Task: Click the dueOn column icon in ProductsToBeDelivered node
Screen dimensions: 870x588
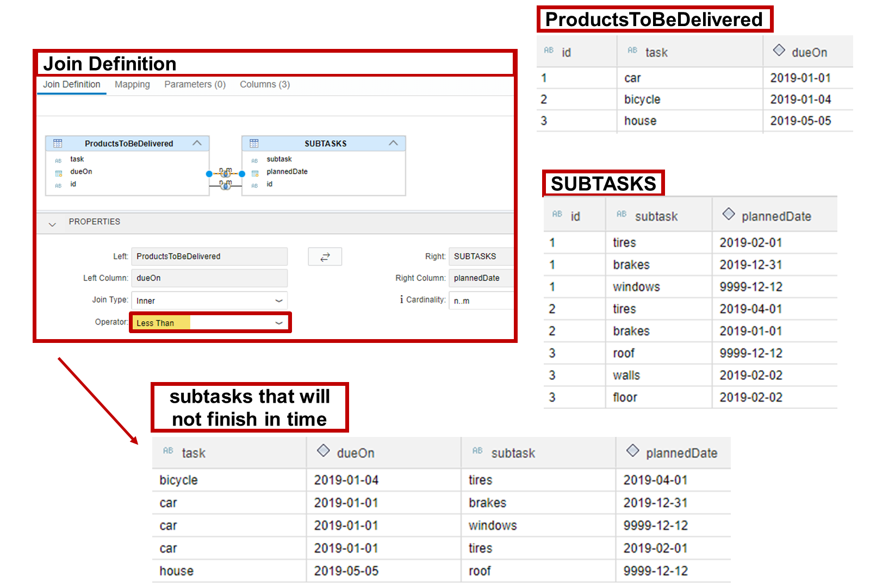Action: 59,173
